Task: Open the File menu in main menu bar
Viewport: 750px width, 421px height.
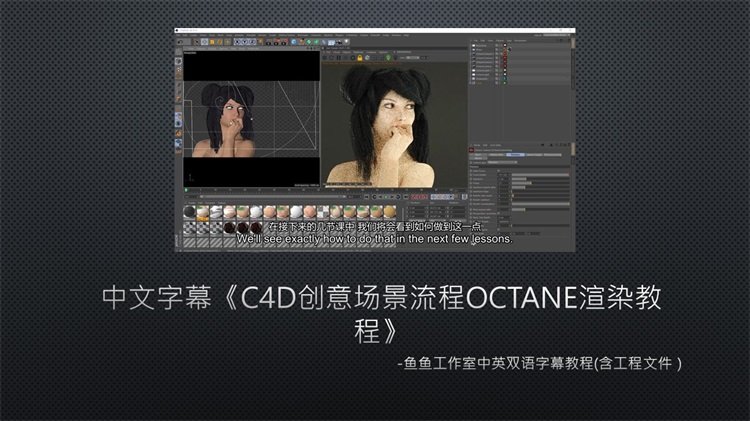Action: pyautogui.click(x=179, y=35)
